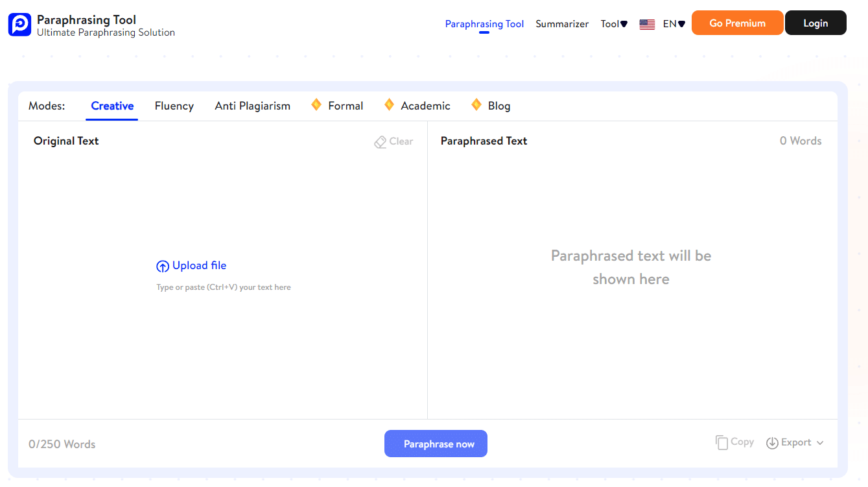Switch to Blog paraphrasing mode

tap(500, 105)
